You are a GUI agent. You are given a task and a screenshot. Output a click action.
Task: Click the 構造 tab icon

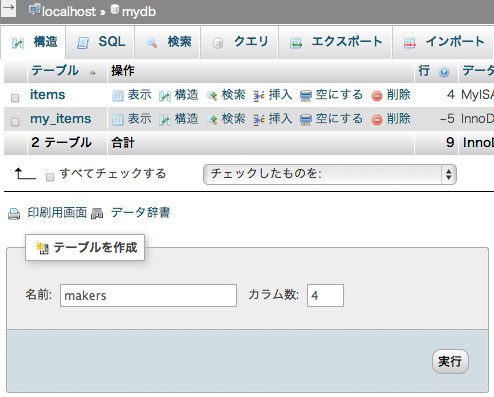click(x=18, y=43)
